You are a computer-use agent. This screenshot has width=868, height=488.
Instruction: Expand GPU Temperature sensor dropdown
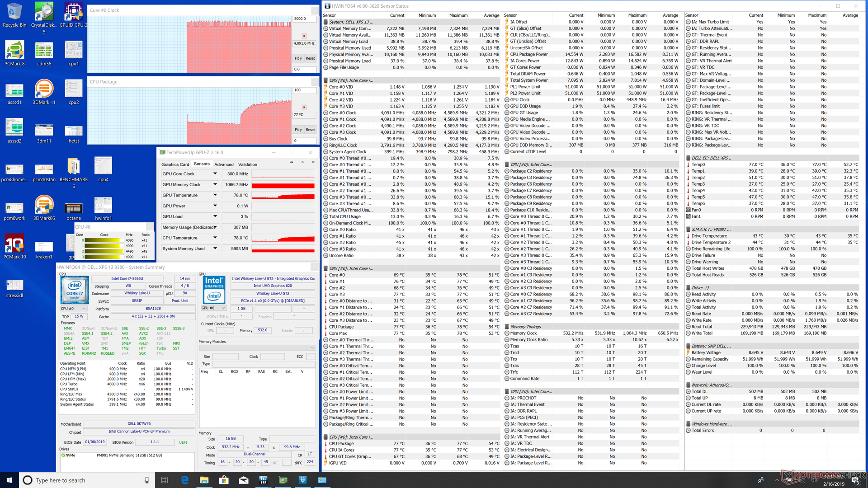coord(215,195)
